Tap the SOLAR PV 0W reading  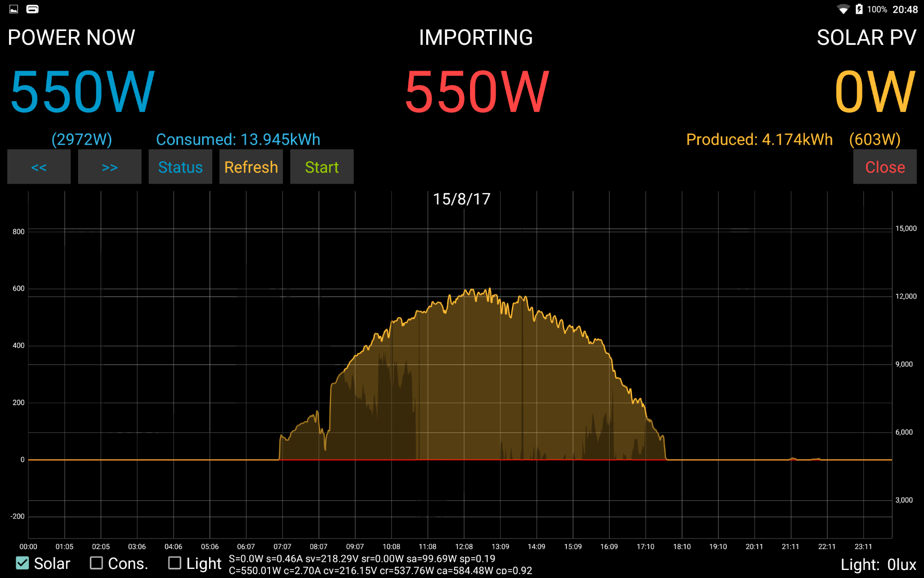875,91
